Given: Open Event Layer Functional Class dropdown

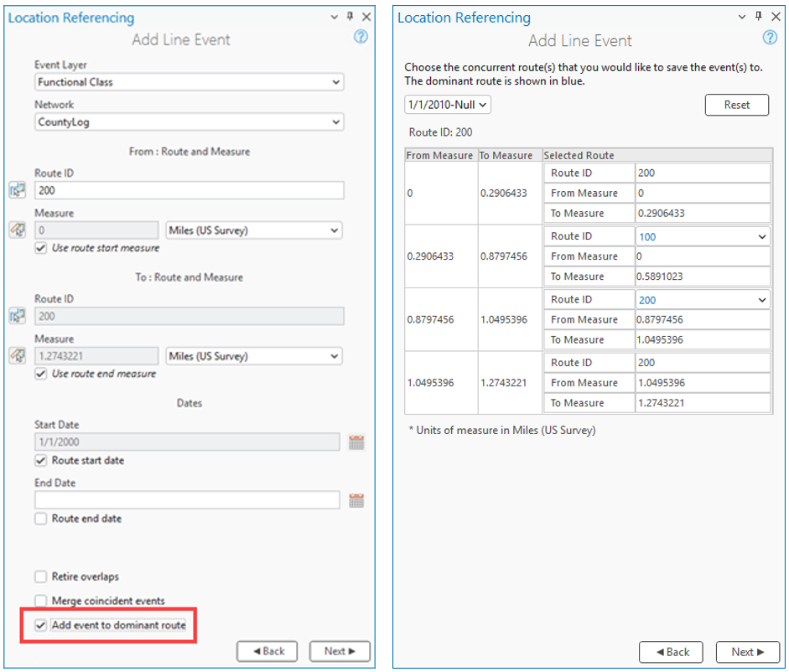Looking at the screenshot, I should (x=189, y=82).
